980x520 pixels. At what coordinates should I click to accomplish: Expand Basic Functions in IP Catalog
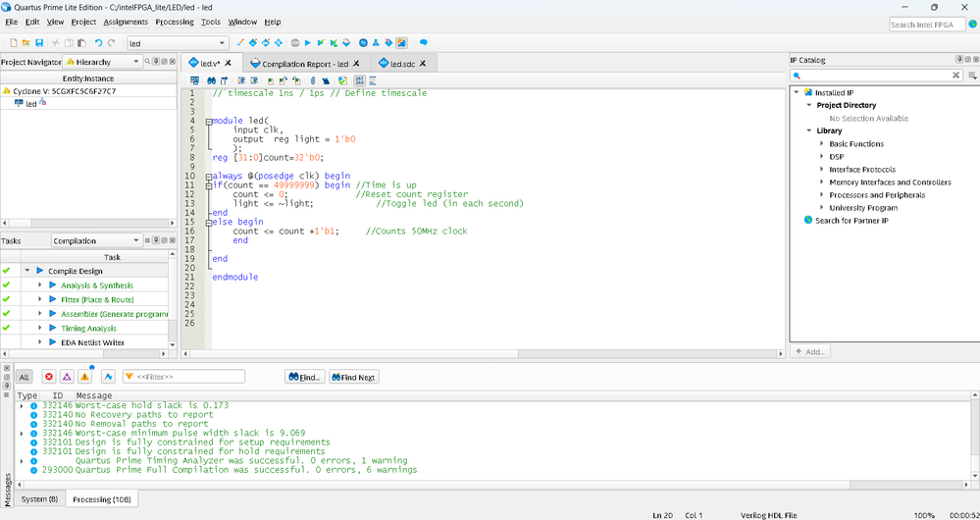point(822,144)
